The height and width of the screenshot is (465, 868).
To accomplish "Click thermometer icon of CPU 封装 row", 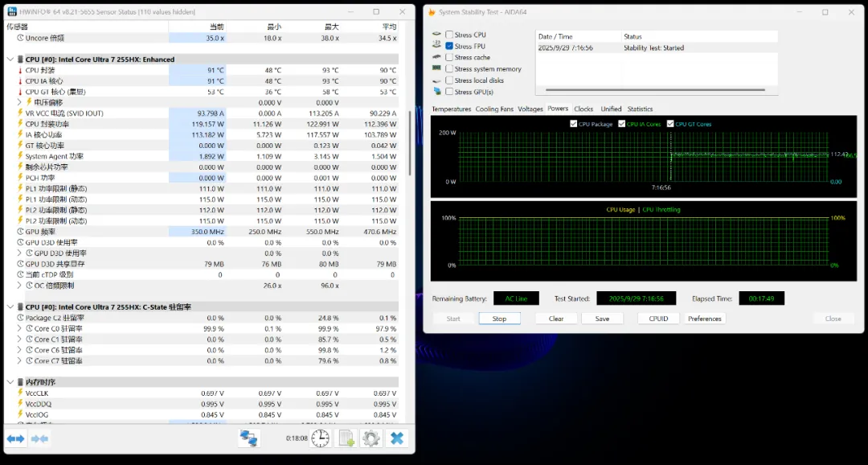I will click(x=20, y=70).
